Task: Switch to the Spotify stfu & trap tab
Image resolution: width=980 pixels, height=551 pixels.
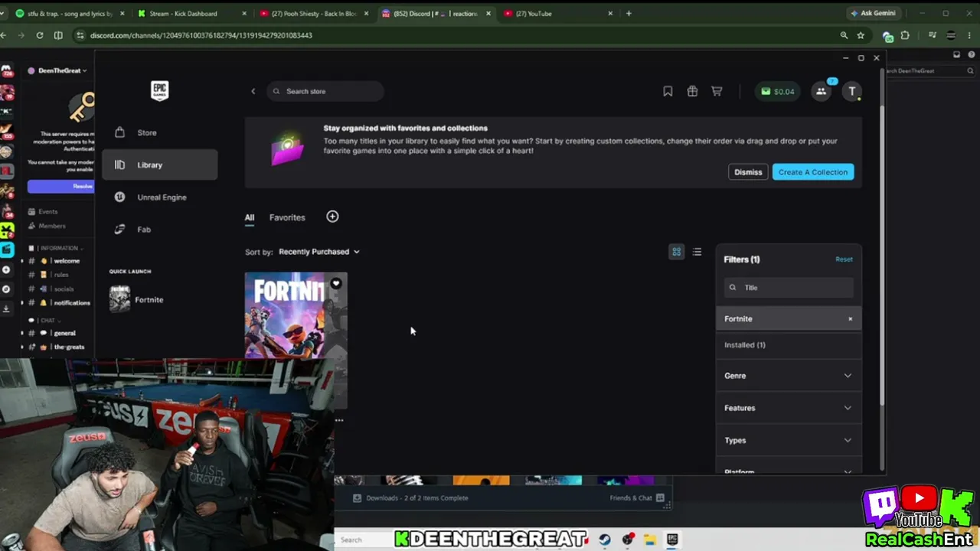Action: 70,13
